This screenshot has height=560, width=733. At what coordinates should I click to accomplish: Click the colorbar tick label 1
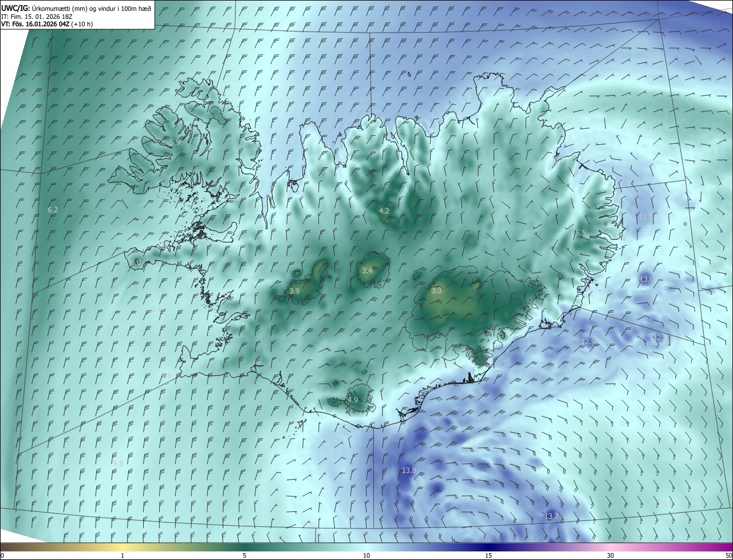click(123, 555)
